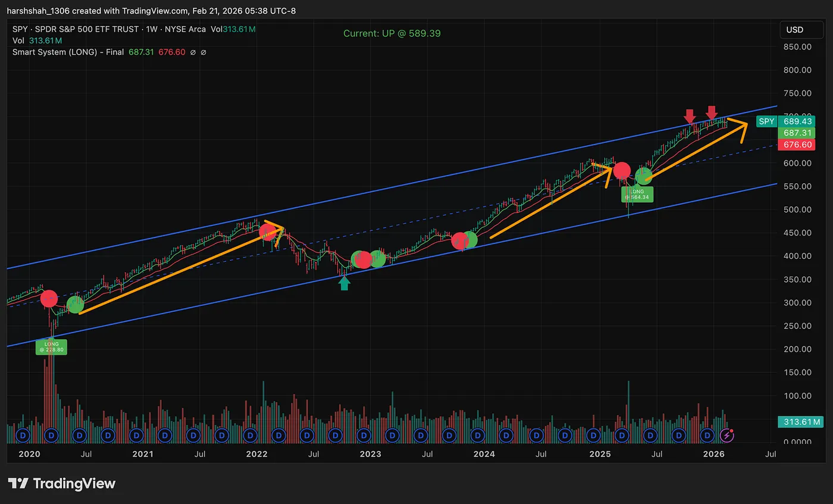
Task: Click the dividend marker just left of the lightning icon
Action: (707, 436)
